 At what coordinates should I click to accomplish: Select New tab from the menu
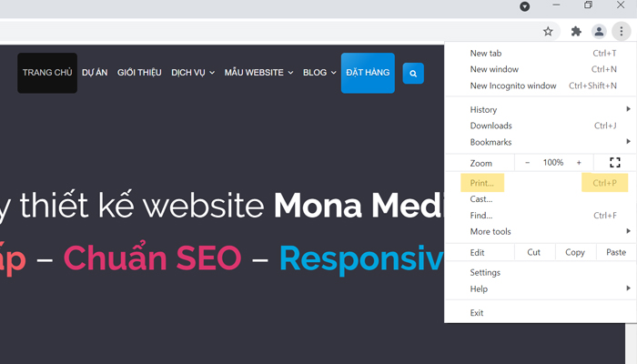coord(541,53)
